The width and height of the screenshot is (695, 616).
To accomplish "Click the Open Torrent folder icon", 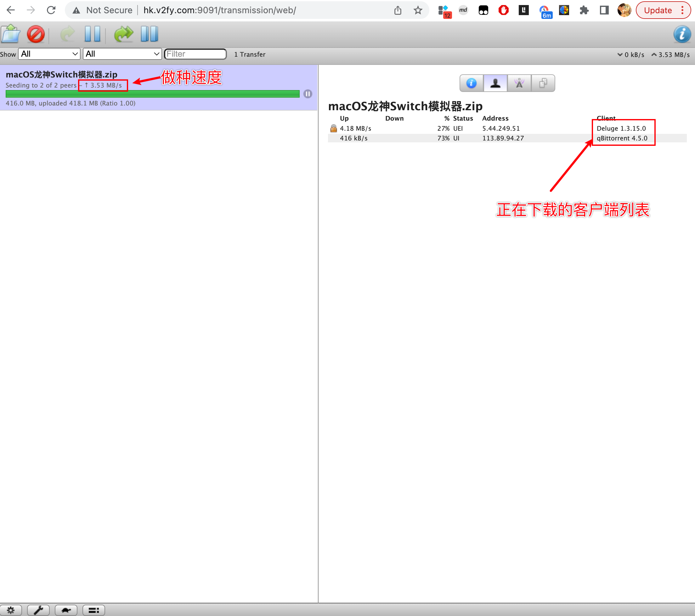I will pyautogui.click(x=11, y=34).
